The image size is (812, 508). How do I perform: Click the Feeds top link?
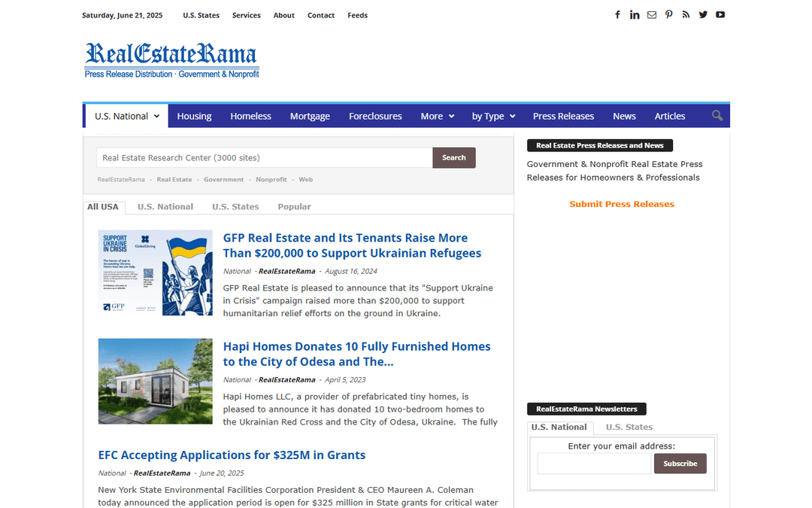pyautogui.click(x=357, y=15)
